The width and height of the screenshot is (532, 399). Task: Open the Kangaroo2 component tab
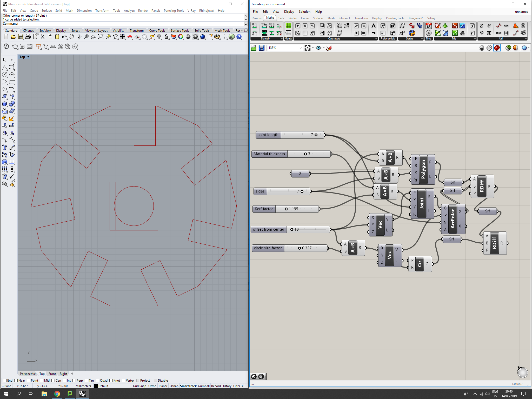click(415, 18)
